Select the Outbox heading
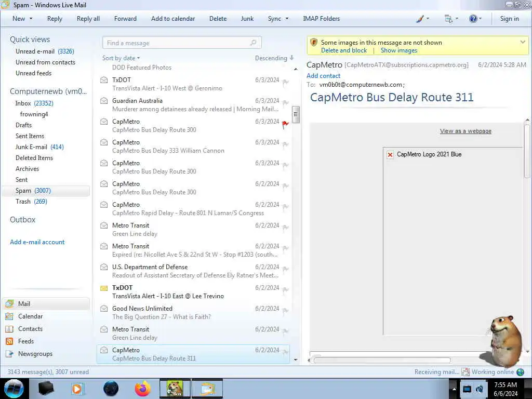This screenshot has width=532, height=399. (22, 220)
